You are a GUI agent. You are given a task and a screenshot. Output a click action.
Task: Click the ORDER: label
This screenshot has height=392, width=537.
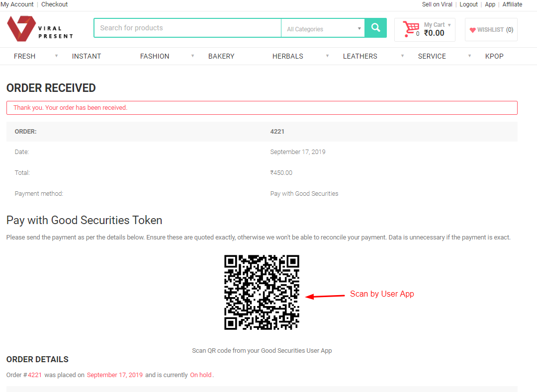click(x=26, y=132)
